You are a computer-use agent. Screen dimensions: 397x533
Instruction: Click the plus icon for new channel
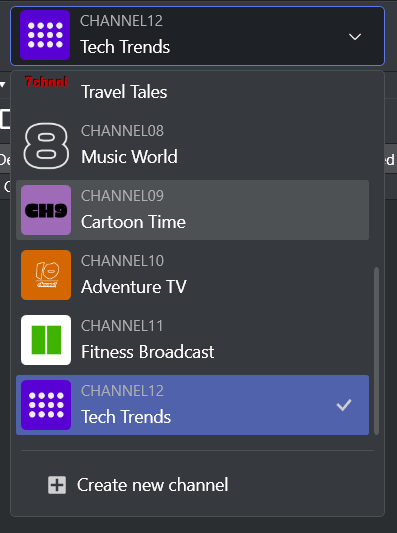57,485
